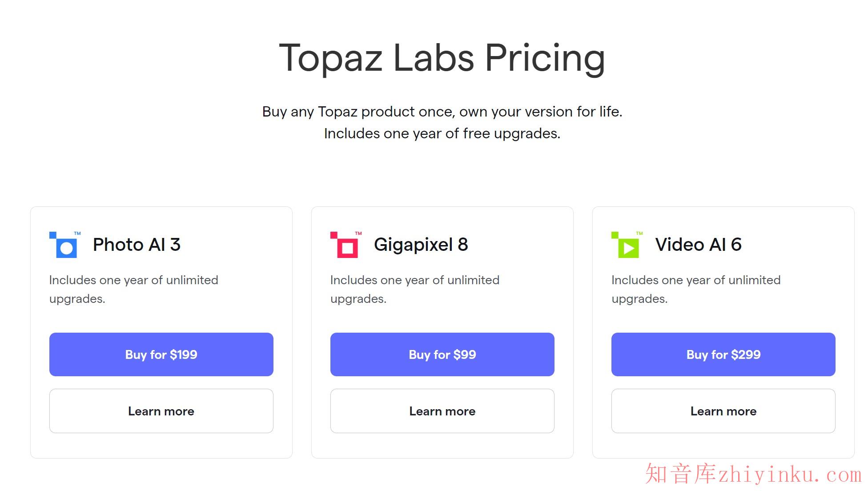Click the TM mark above the Photo AI icon
The width and height of the screenshot is (868, 491).
click(76, 232)
